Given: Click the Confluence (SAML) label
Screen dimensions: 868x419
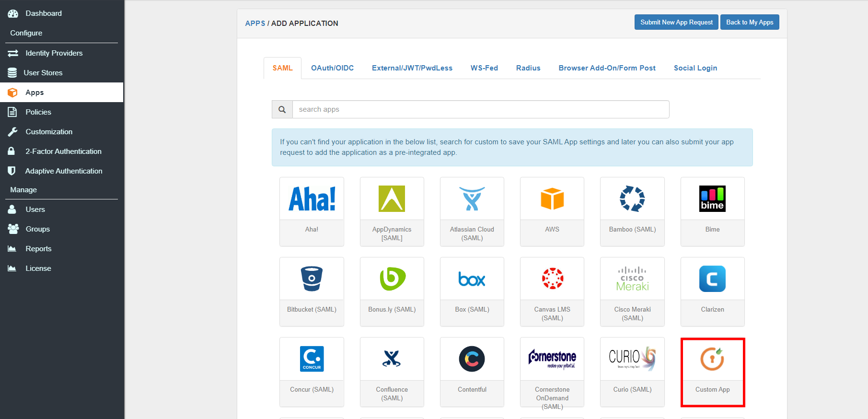Looking at the screenshot, I should coord(392,394).
